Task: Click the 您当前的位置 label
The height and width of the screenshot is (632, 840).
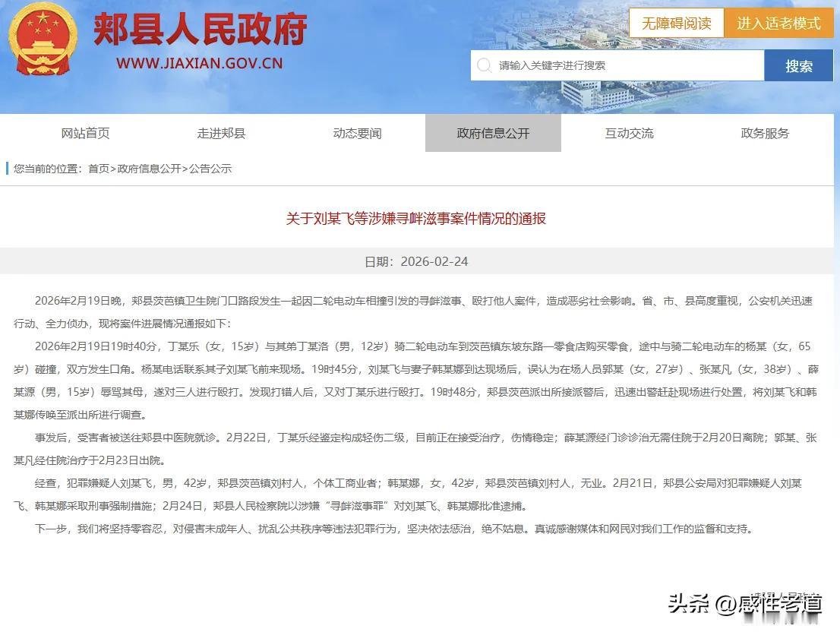Action: point(49,169)
